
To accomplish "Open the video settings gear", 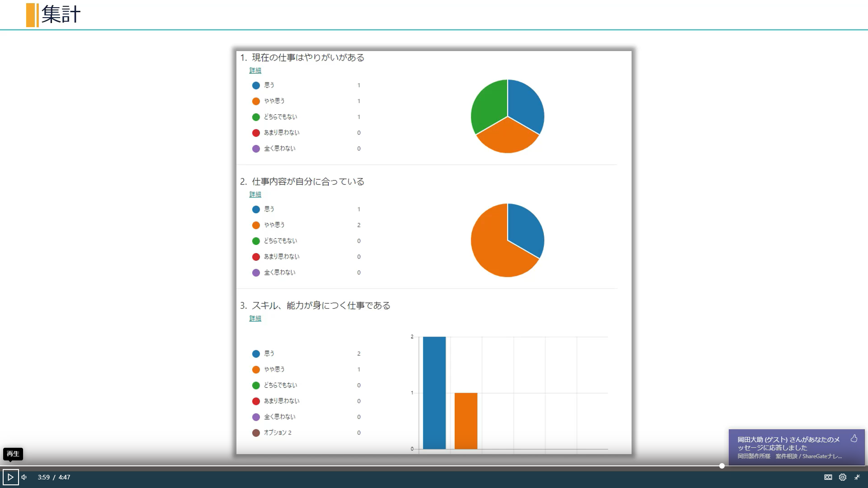I will pos(843,477).
